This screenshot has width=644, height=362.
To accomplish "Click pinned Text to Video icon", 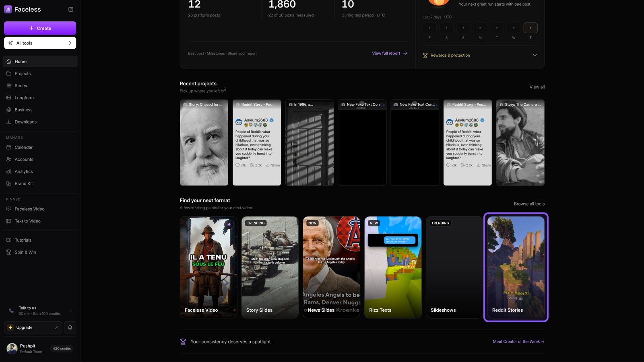I will [9, 221].
